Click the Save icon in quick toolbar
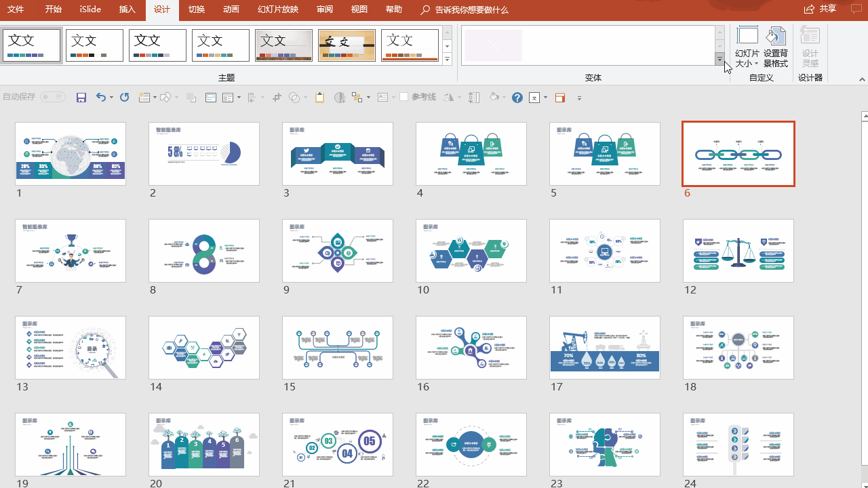Image resolution: width=868 pixels, height=488 pixels. pyautogui.click(x=81, y=98)
